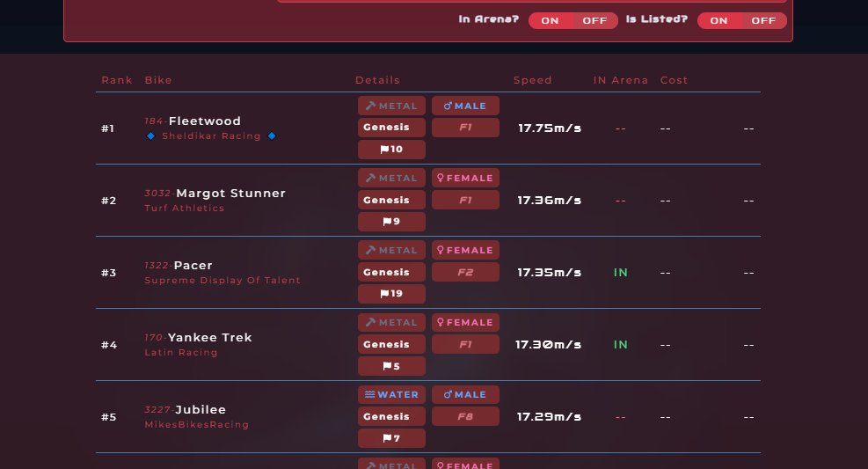Click Margot Stunner's METAL hammer tag
Viewport: 868px width, 469px height.
[x=391, y=178]
